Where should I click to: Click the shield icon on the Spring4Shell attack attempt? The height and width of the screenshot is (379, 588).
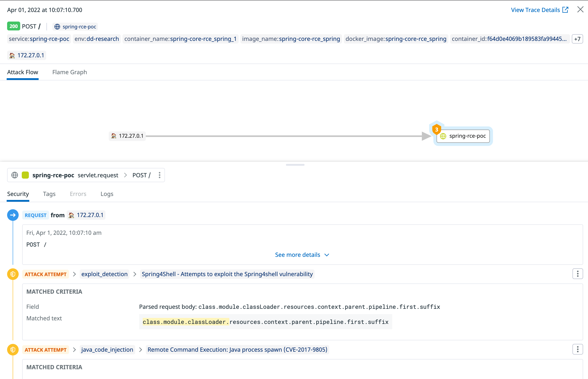[x=13, y=274]
